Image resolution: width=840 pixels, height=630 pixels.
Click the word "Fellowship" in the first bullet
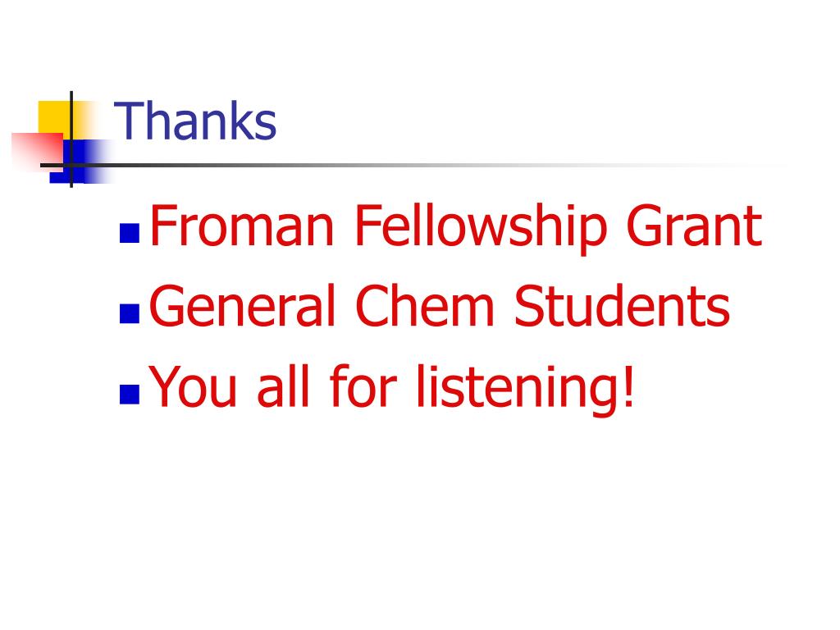coord(481,227)
